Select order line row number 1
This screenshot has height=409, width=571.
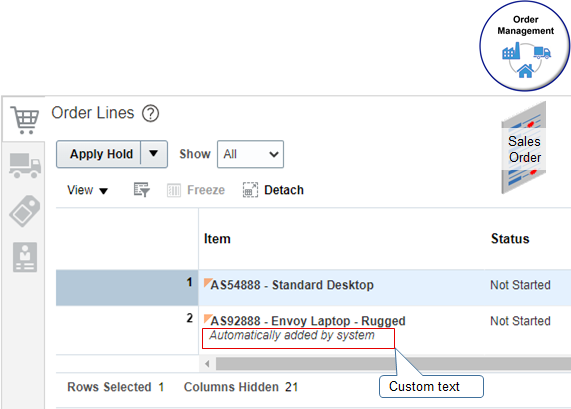point(127,287)
